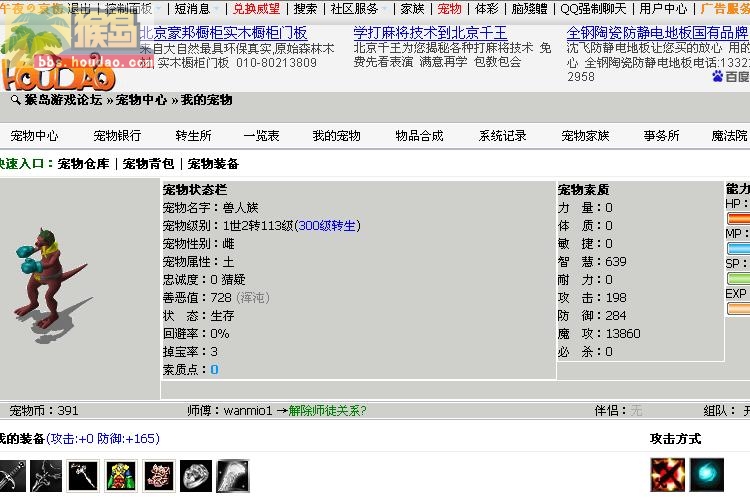
Task: Click the 解除师徒关系? link
Action: coord(328,411)
